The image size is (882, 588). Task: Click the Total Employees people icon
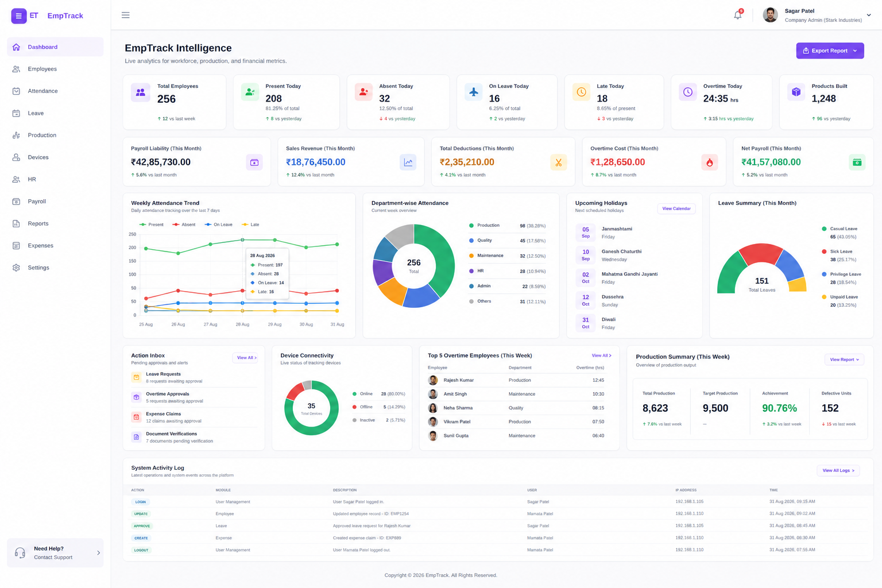(141, 92)
